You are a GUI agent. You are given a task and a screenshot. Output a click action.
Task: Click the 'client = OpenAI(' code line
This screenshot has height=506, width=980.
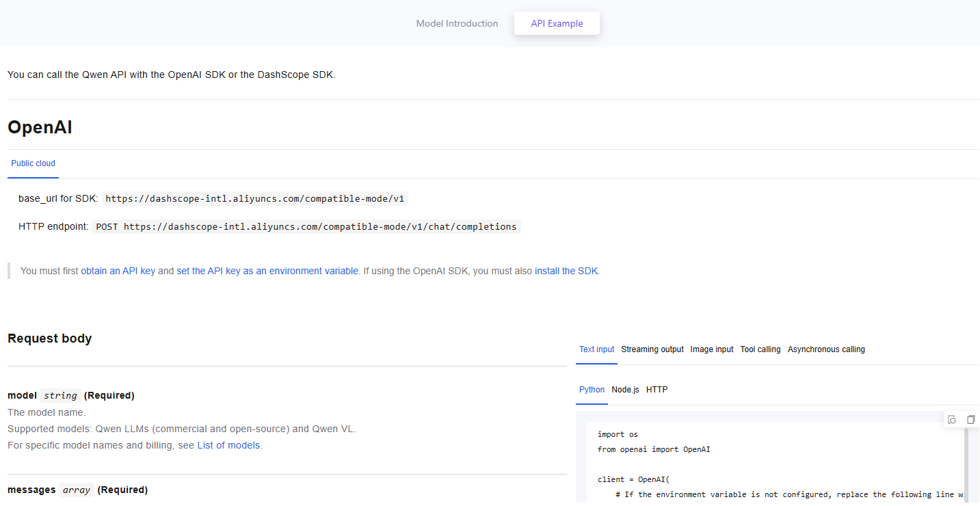point(634,479)
